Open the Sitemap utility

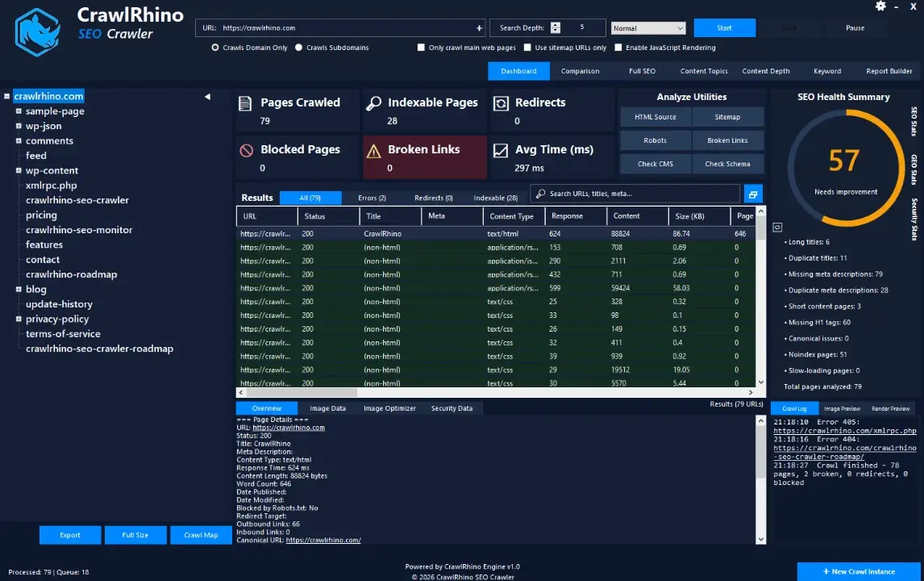(x=727, y=117)
